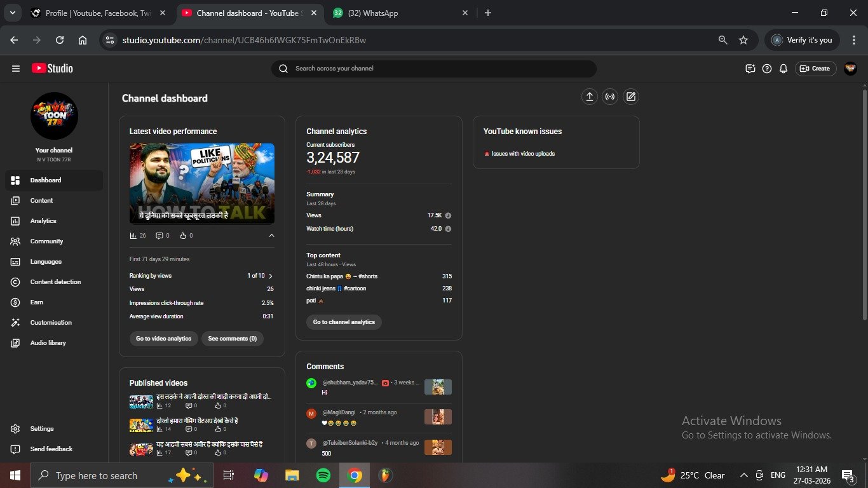The width and height of the screenshot is (868, 488).
Task: Show next video in Ranking by views
Action: (x=271, y=276)
